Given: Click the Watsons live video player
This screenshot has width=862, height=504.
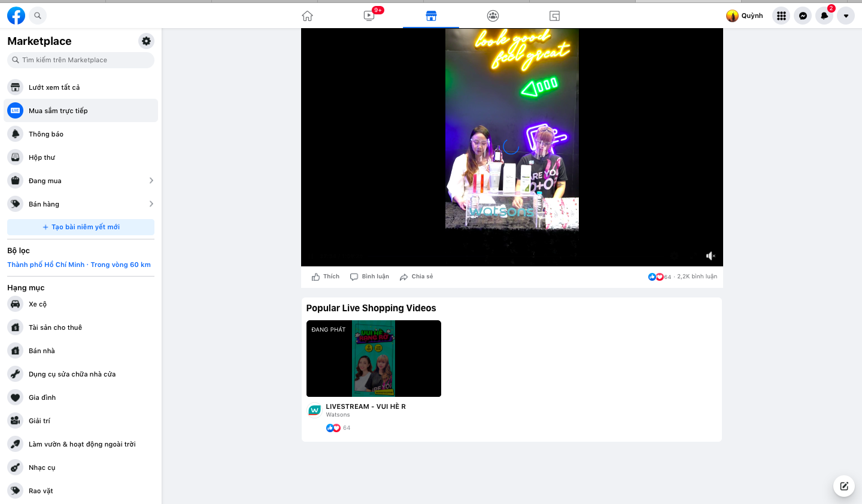Looking at the screenshot, I should tap(512, 147).
